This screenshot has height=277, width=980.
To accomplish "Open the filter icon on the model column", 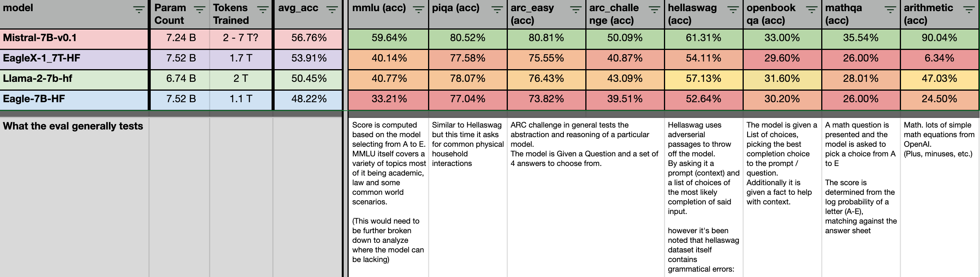I will [138, 8].
